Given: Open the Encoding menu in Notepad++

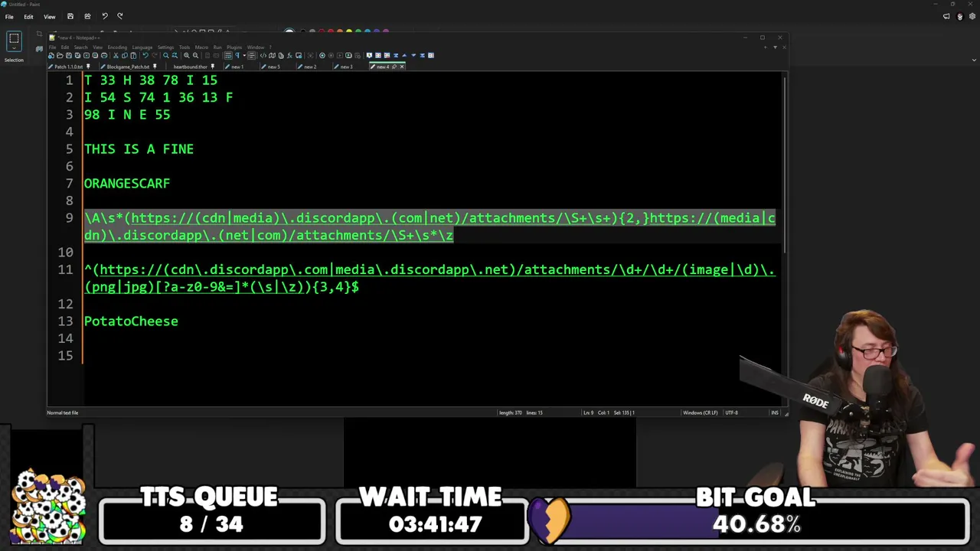Looking at the screenshot, I should point(117,47).
